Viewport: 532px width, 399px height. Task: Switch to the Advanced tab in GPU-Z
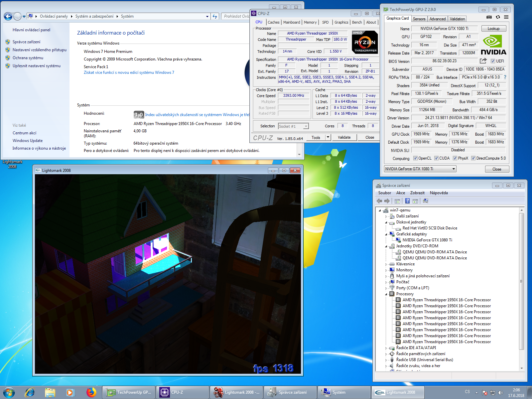point(437,19)
